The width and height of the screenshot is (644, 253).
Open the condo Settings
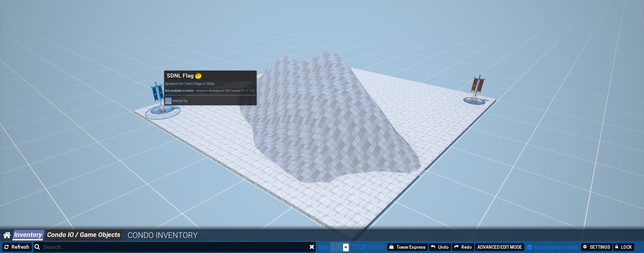(596, 247)
